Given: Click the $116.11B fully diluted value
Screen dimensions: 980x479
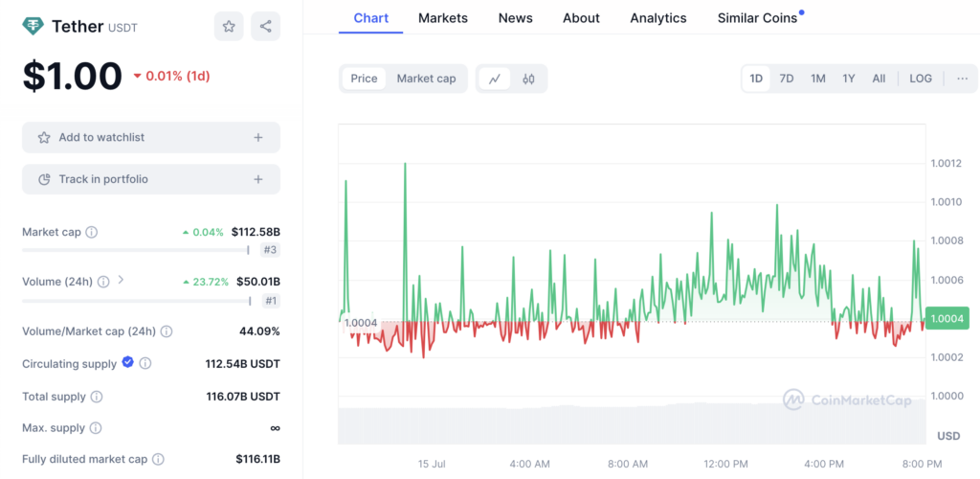Looking at the screenshot, I should [257, 460].
